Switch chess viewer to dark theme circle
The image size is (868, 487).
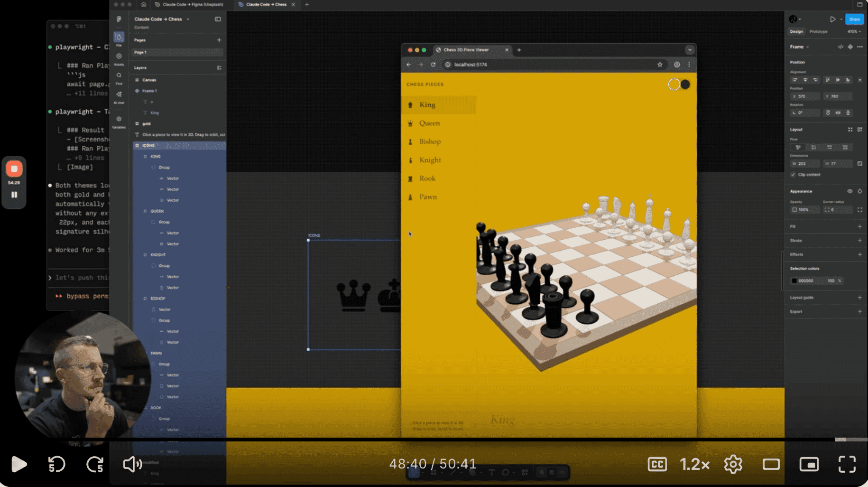(685, 84)
